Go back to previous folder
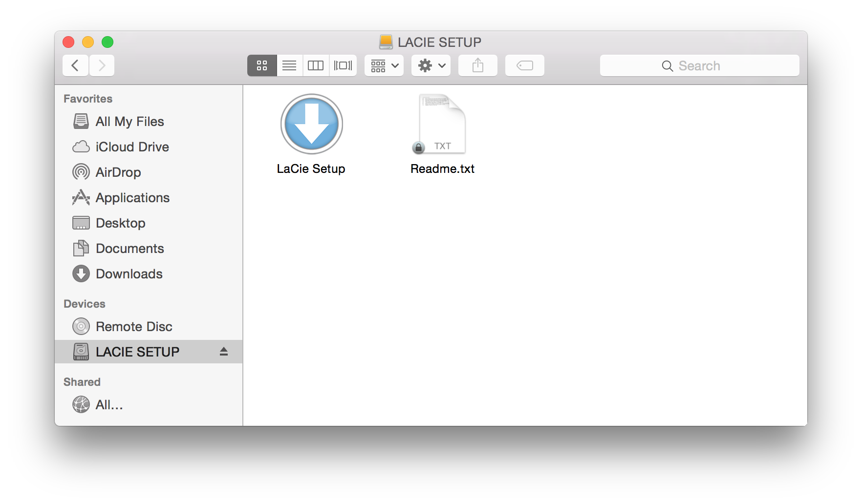 coord(75,65)
